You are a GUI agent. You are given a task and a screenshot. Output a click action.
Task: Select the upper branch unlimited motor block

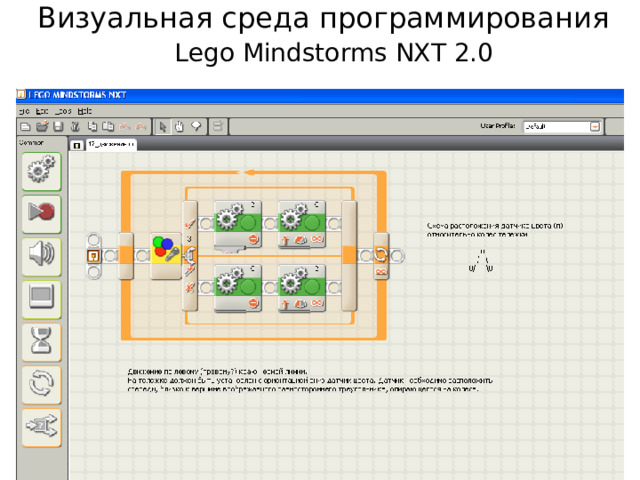click(302, 224)
